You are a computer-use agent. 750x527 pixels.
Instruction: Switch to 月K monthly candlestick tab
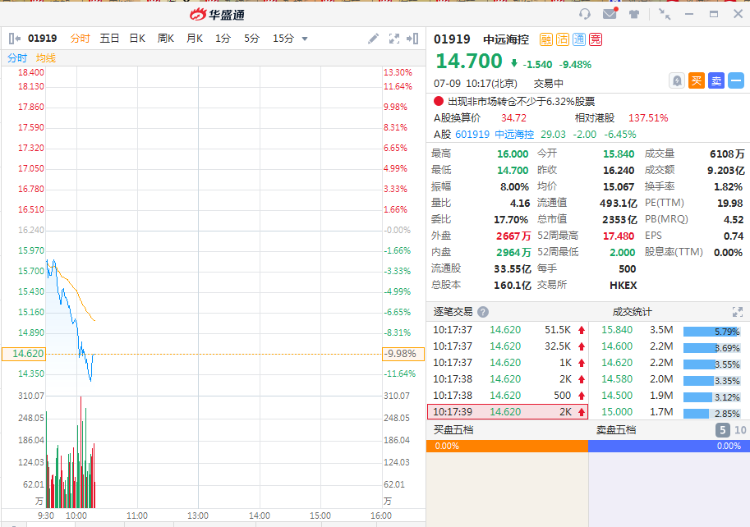coord(195,39)
